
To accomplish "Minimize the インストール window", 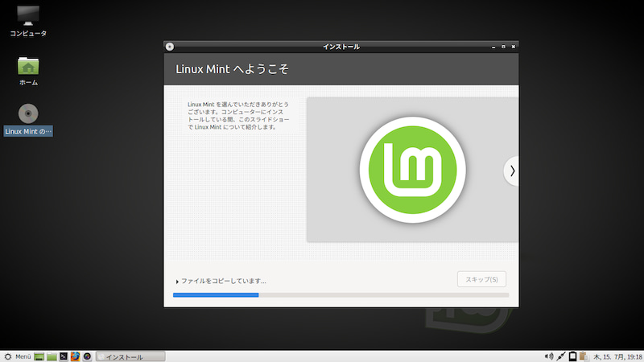I will (x=493, y=47).
